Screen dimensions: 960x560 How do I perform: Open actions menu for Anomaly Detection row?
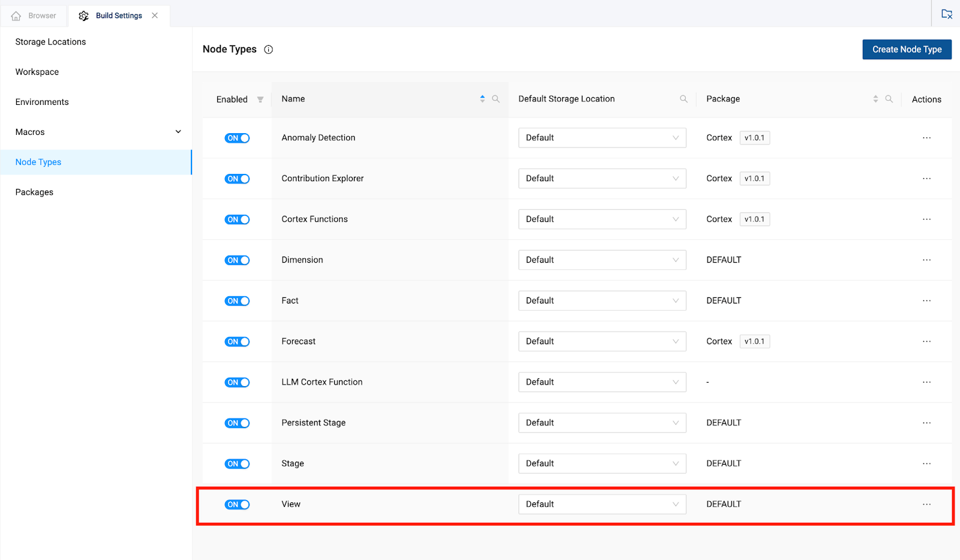pos(926,138)
